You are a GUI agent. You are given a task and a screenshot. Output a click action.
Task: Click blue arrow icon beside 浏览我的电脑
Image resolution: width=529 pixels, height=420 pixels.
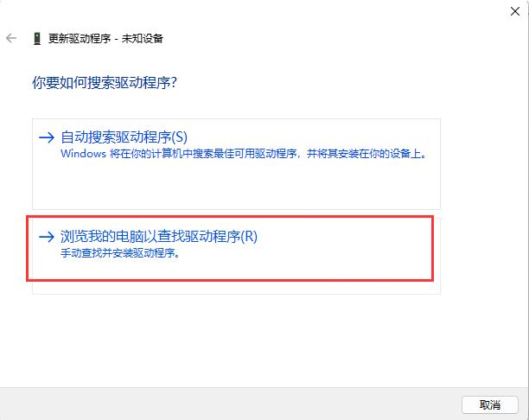(x=47, y=237)
